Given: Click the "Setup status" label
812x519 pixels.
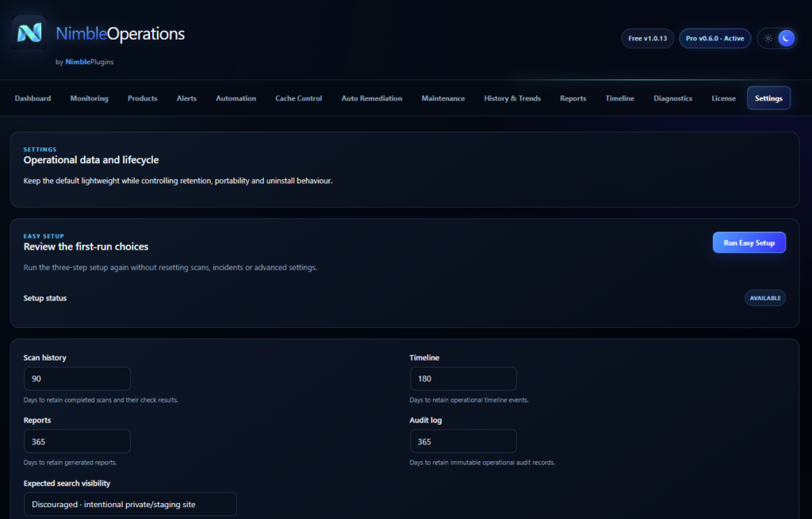Looking at the screenshot, I should 45,298.
